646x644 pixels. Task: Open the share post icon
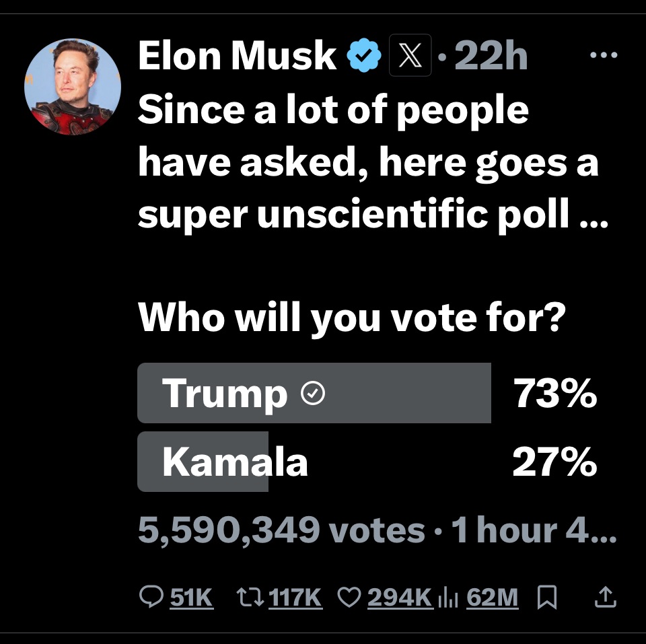click(x=606, y=596)
